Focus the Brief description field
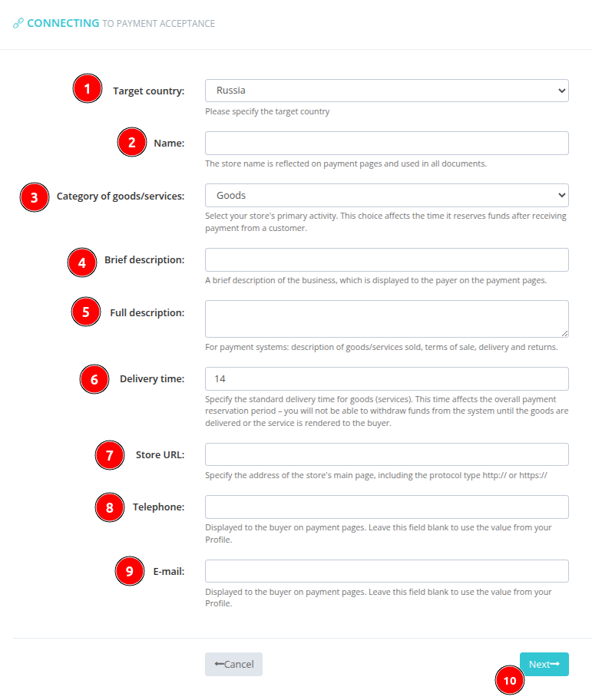 coord(386,259)
